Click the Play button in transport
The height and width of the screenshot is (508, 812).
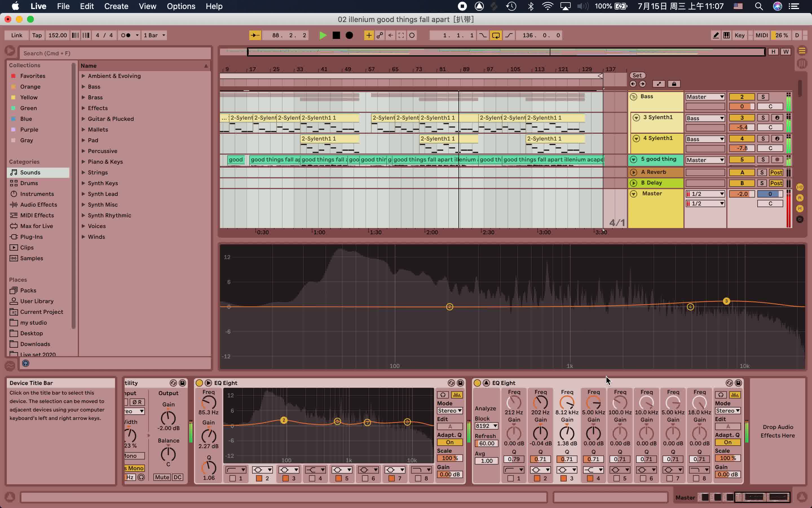pos(323,35)
